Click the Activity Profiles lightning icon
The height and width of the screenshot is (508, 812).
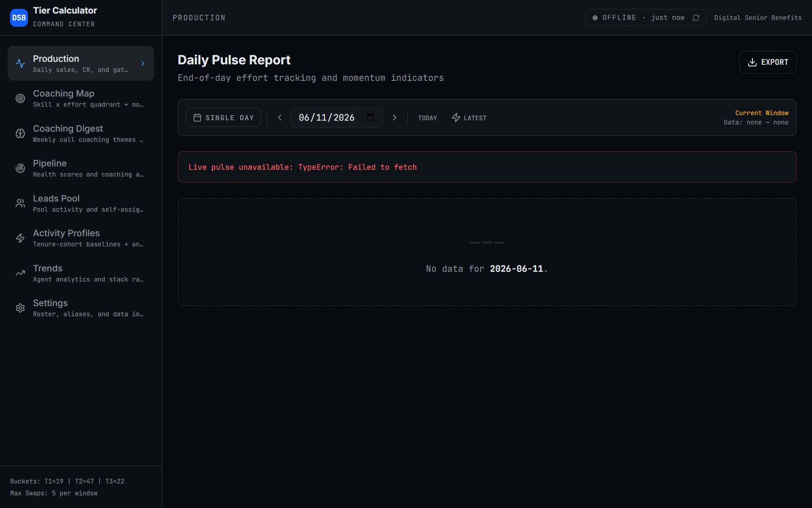click(x=20, y=238)
